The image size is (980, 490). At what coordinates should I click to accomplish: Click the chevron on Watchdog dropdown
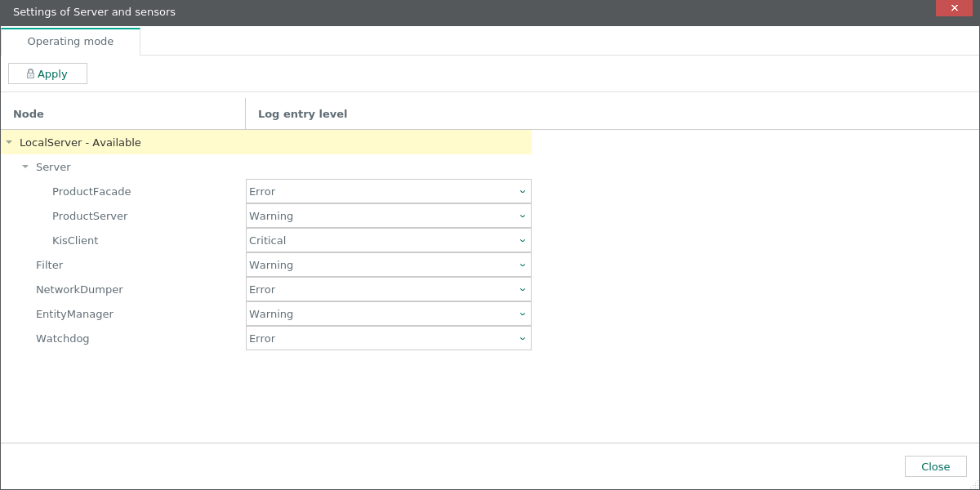point(522,338)
